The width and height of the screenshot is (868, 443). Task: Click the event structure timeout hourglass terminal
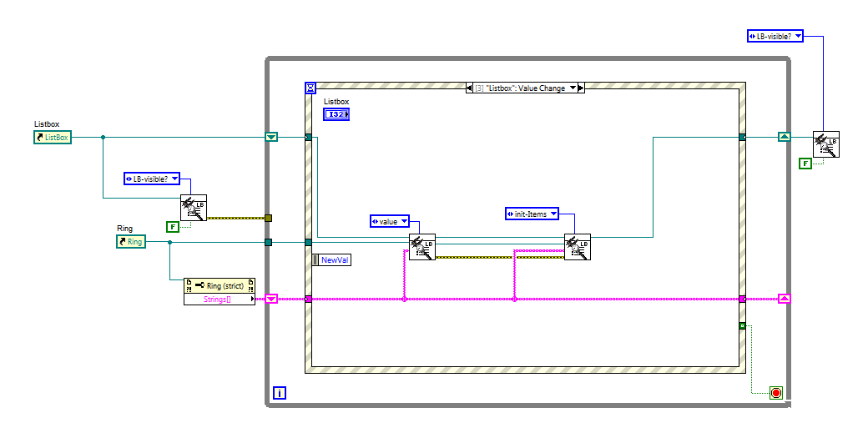point(310,88)
